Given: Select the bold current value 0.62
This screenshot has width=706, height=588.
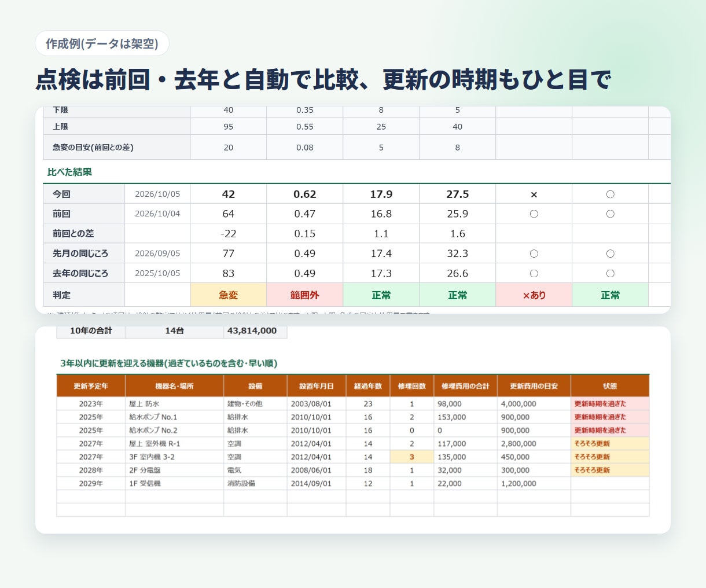Looking at the screenshot, I should pos(305,194).
